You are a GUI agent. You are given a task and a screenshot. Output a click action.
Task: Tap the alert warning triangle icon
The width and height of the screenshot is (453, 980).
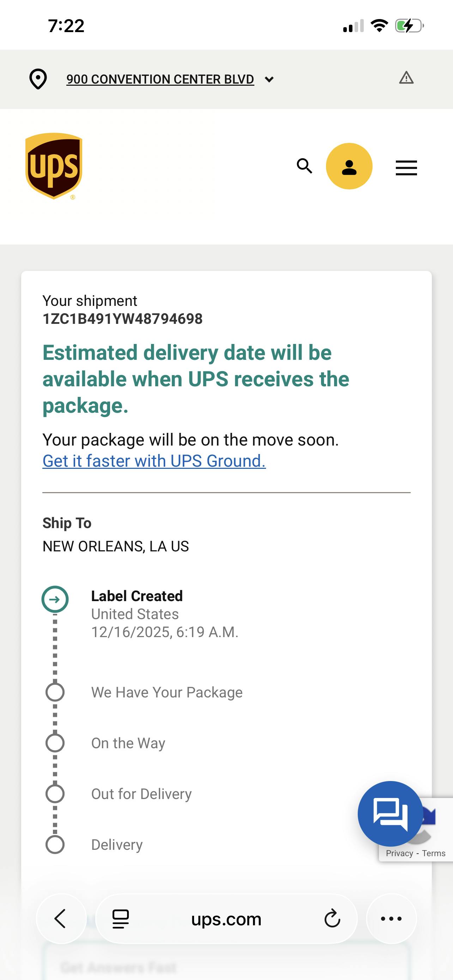click(x=406, y=78)
